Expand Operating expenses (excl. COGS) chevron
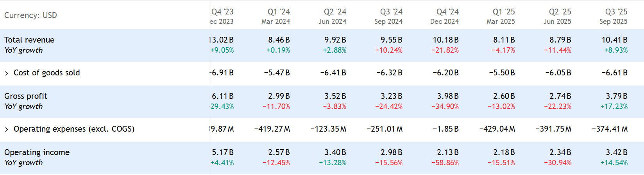 7,129
